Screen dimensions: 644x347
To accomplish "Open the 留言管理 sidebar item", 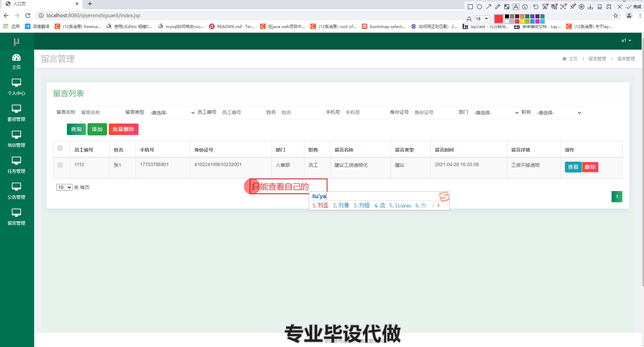I will click(17, 217).
